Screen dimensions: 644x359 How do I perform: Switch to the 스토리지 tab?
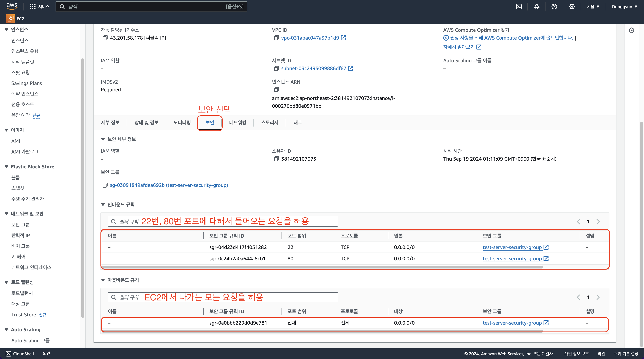269,122
